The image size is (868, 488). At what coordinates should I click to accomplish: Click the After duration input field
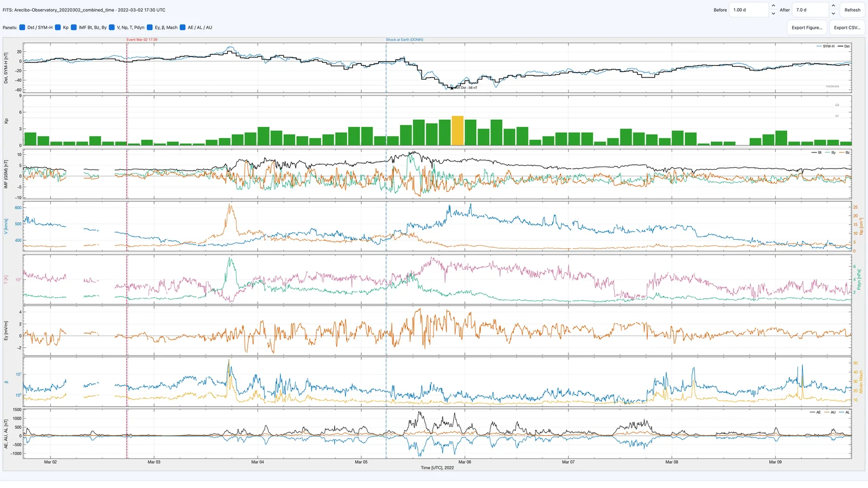tap(810, 10)
